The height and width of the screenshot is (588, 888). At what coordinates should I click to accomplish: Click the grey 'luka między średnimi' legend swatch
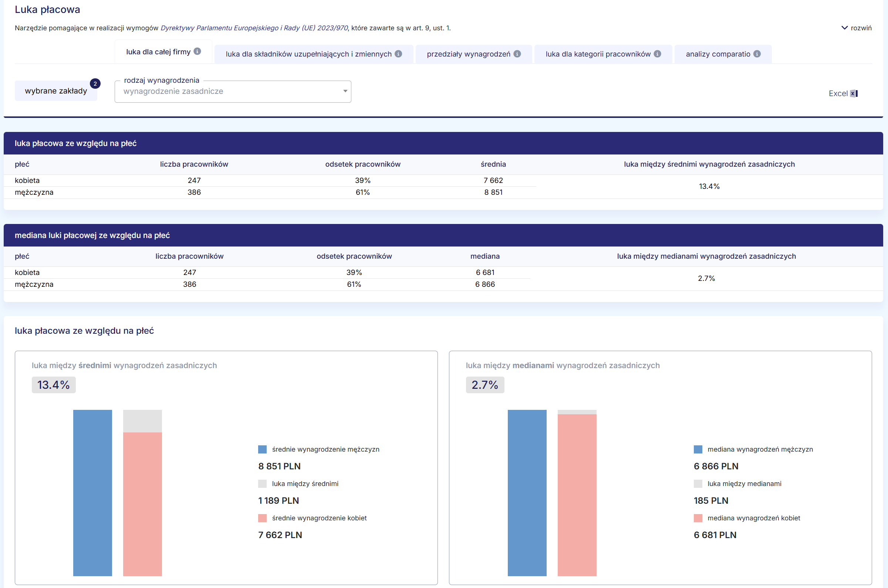262,484
